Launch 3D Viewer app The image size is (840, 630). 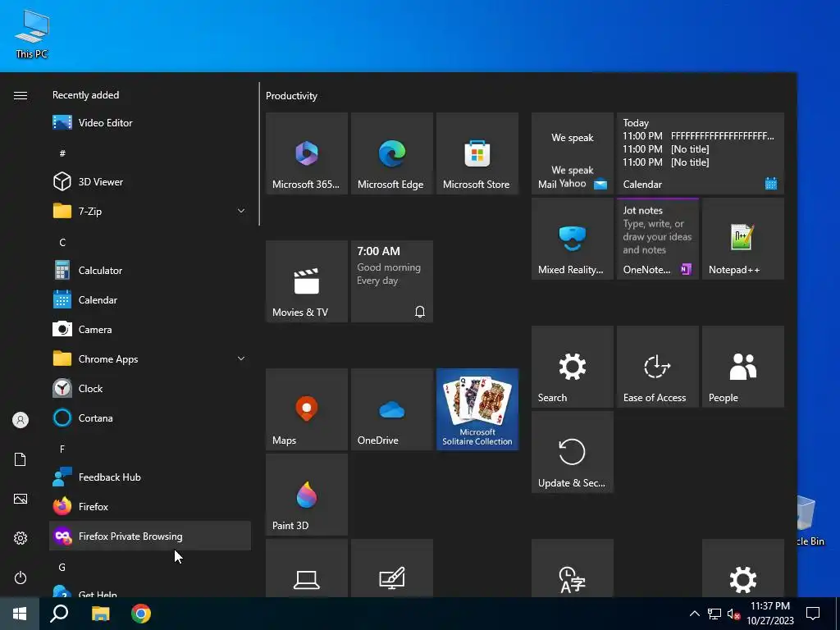tap(150, 181)
